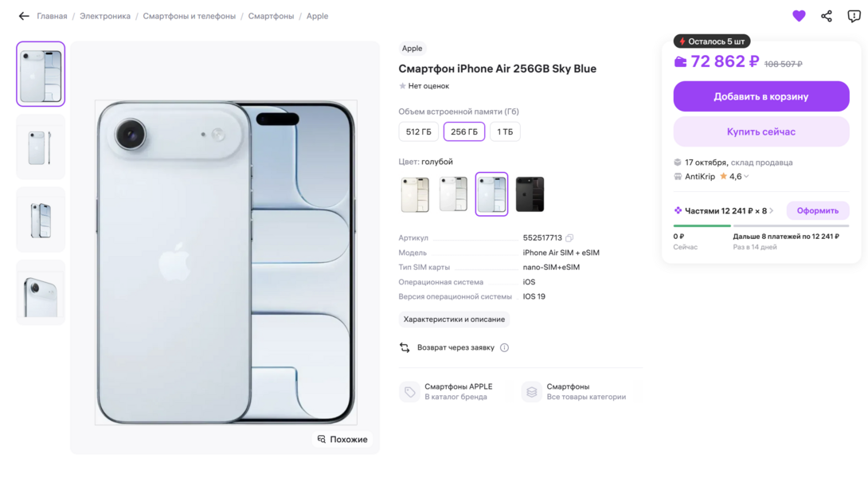Screen dimensions: 868x478
Task: Click the Apple brand catalog tag icon
Action: [x=409, y=392]
